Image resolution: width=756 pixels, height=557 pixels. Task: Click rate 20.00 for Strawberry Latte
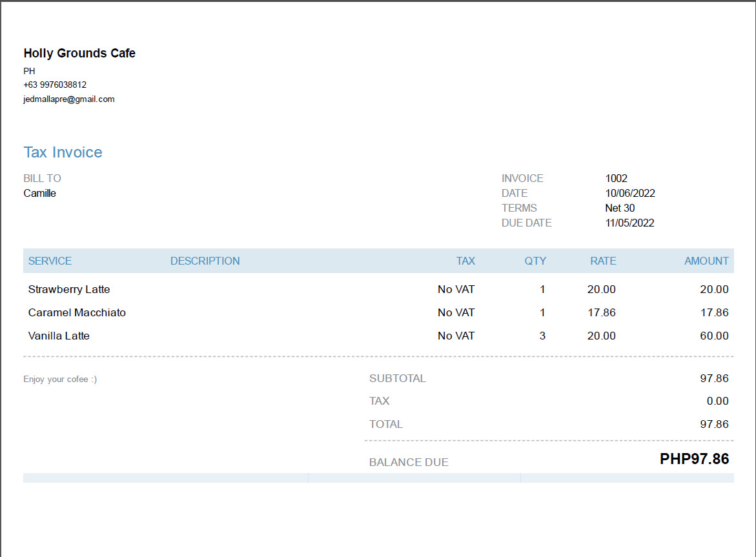601,290
